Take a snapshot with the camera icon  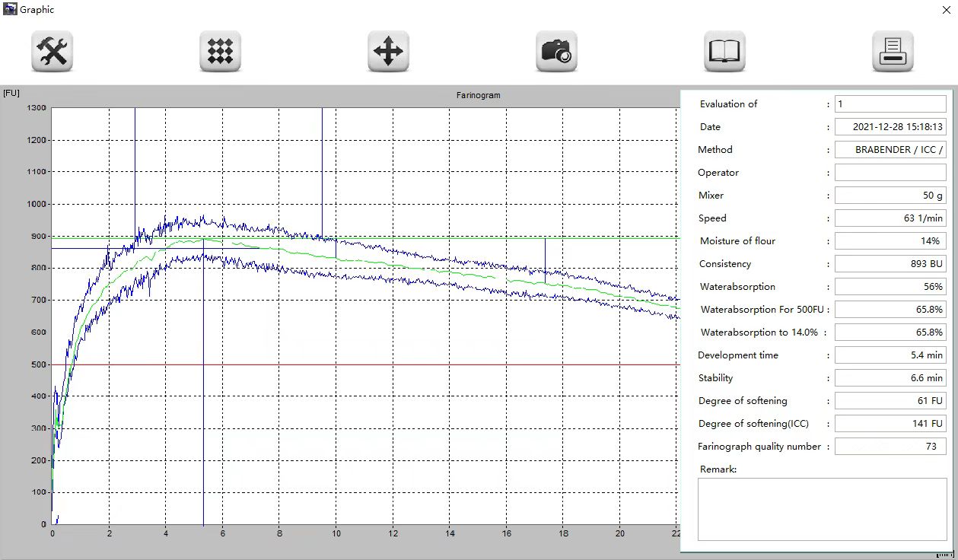click(x=556, y=52)
